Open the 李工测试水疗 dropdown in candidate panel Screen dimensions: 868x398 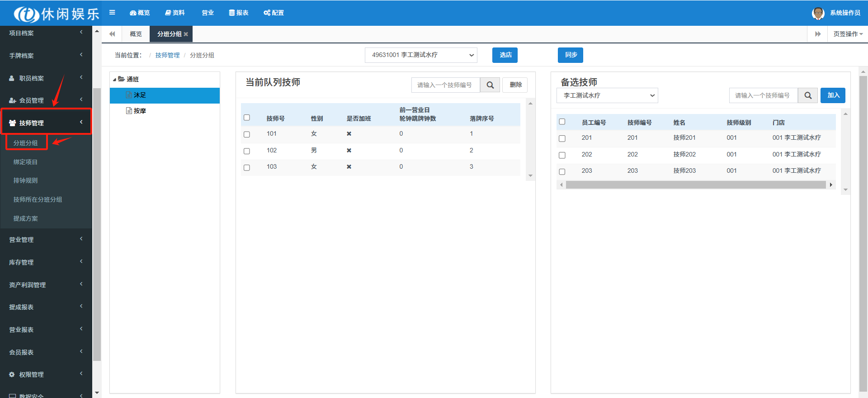(607, 95)
